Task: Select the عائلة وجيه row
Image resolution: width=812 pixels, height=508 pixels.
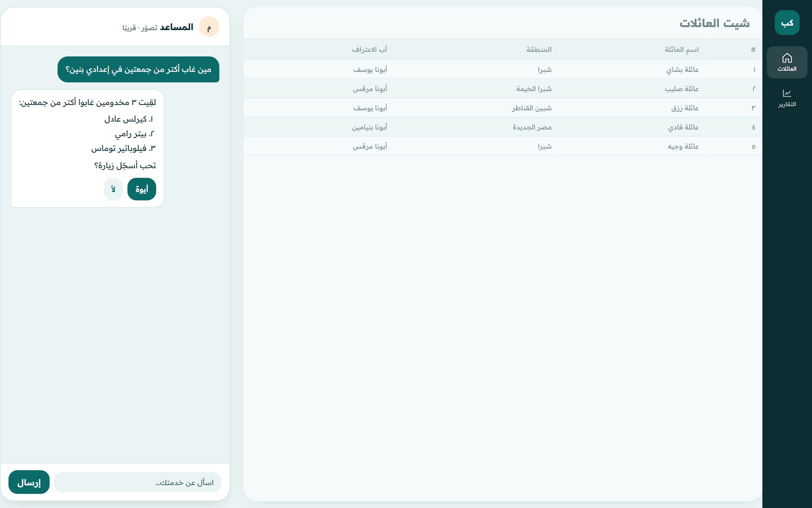Action: point(503,146)
